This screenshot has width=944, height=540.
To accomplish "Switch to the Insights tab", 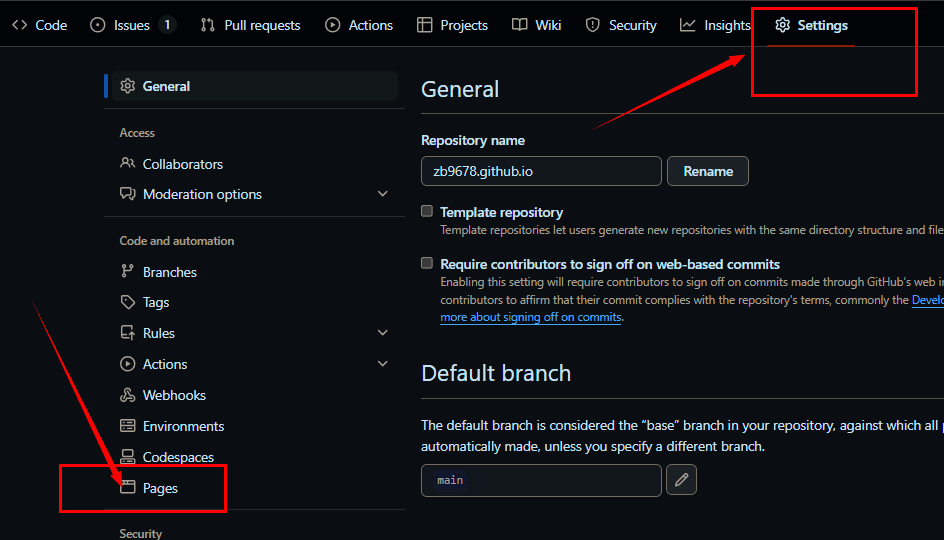I will 715,25.
